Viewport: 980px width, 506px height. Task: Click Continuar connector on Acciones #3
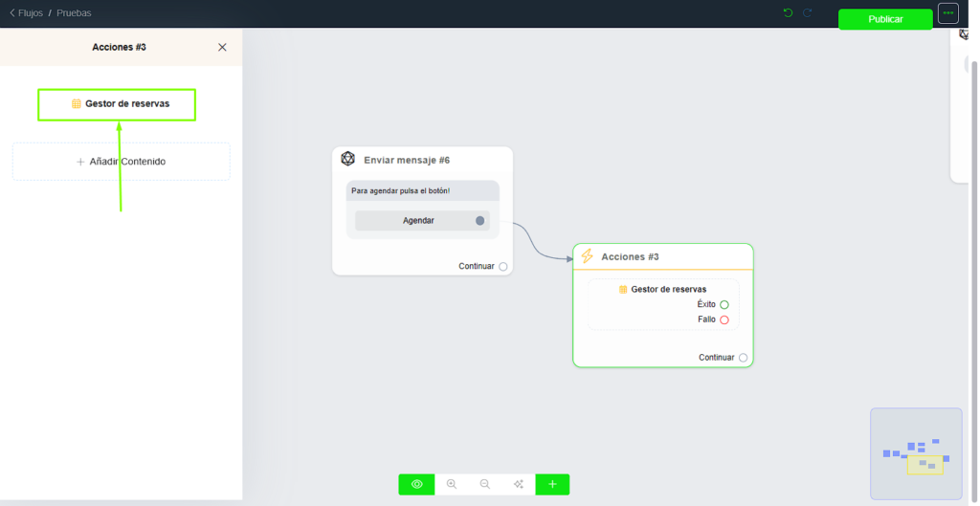point(743,358)
